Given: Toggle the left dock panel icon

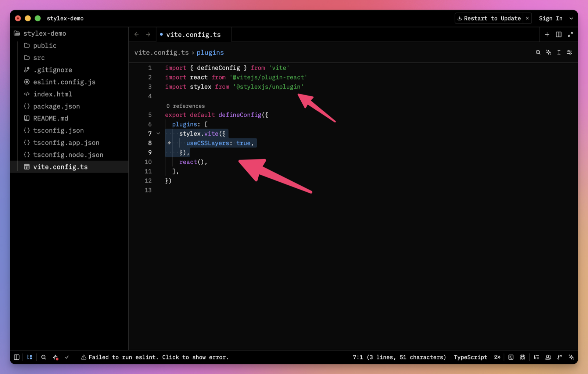Looking at the screenshot, I should [17, 357].
